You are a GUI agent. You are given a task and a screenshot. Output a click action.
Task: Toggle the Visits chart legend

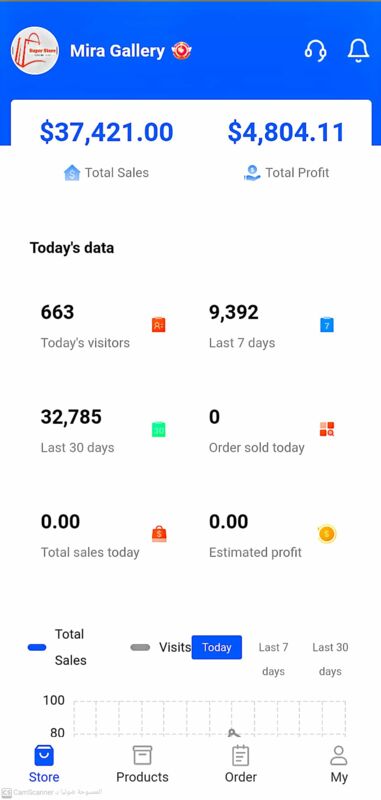[x=161, y=647]
